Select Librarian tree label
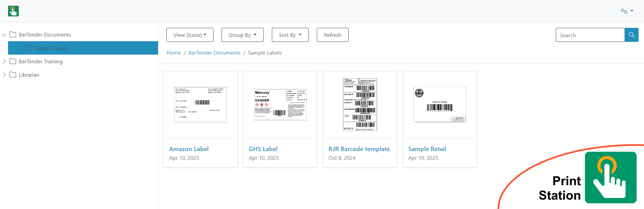Viewport: 644px width, 209px height. [x=29, y=75]
